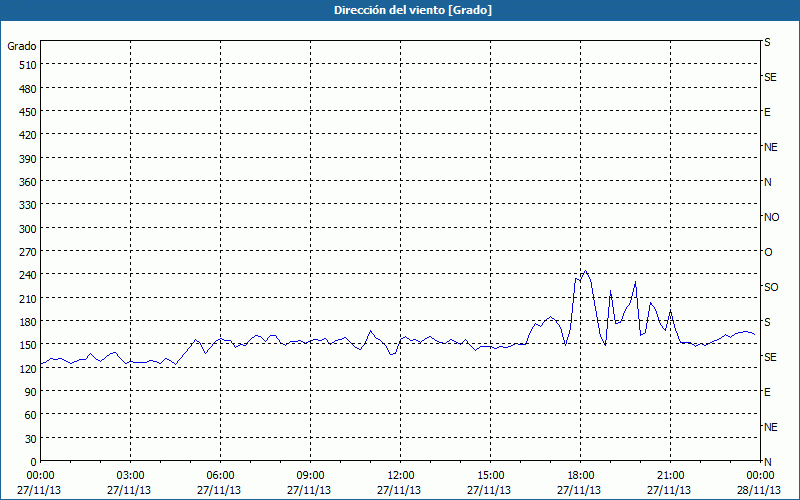800x500 pixels.
Task: Select the 360 degree axis value
Action: [29, 182]
